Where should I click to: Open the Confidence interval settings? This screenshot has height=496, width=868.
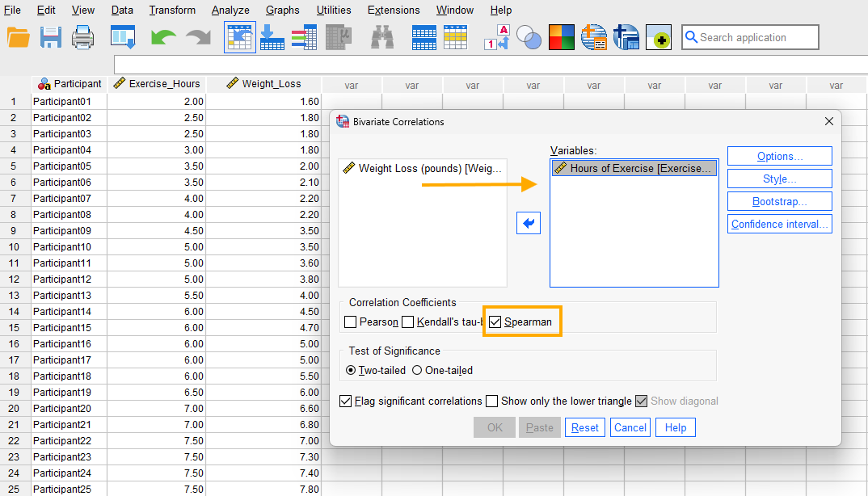point(779,224)
